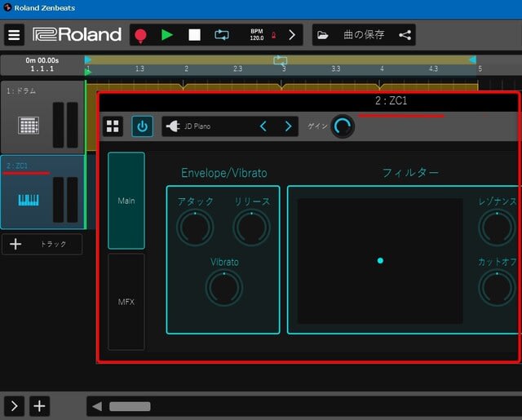Click the Zenbeats app icon in title bar

7,7
